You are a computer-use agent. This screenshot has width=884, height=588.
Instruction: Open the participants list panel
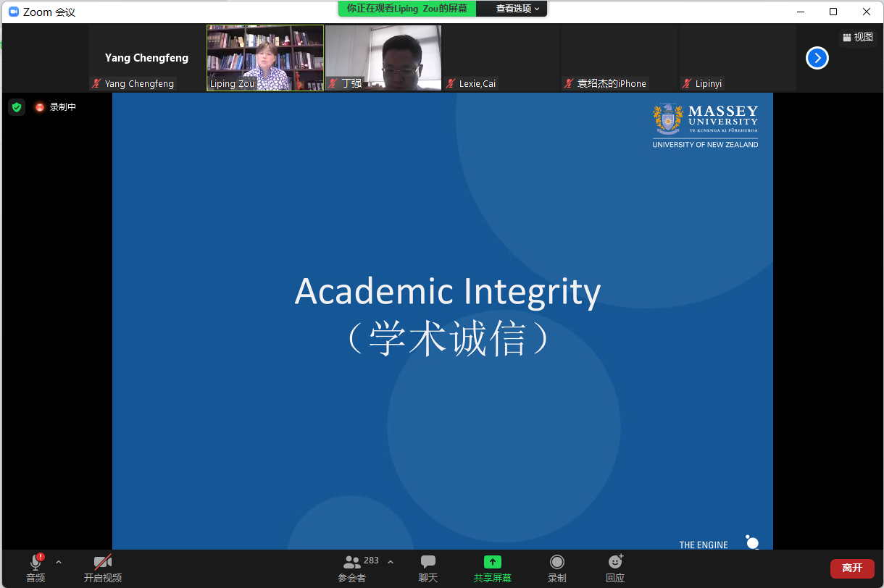352,563
